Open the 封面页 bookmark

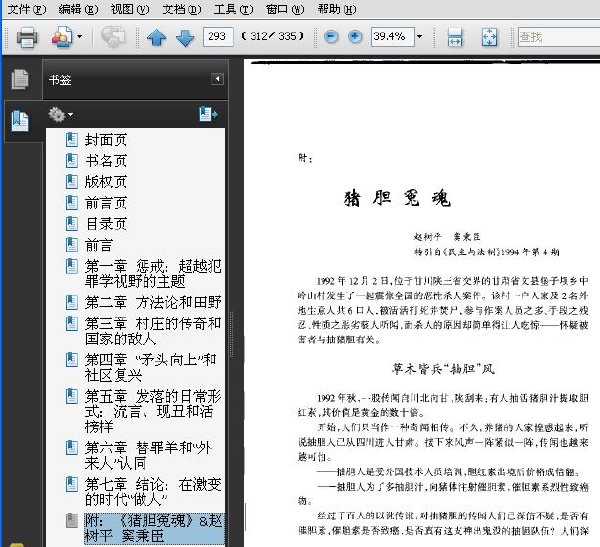click(x=106, y=140)
